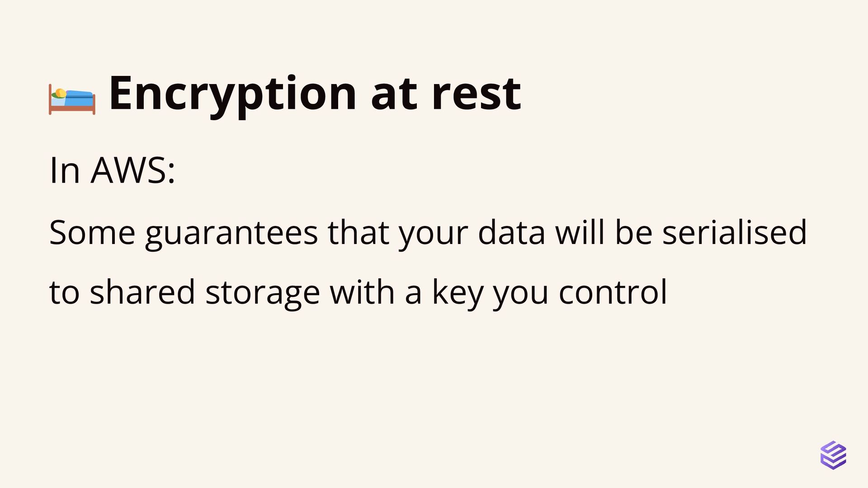Click the word 'control' ending the sentence

[613, 291]
